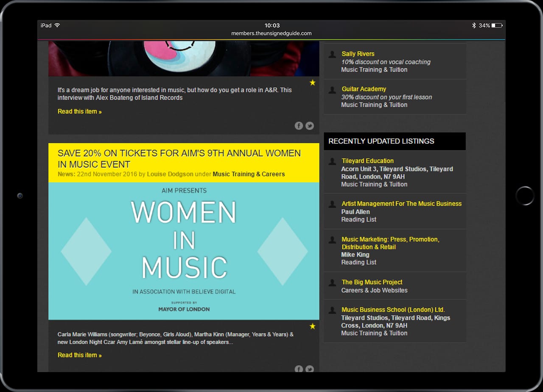Click the 10% discount on vocal coaching text

(386, 62)
